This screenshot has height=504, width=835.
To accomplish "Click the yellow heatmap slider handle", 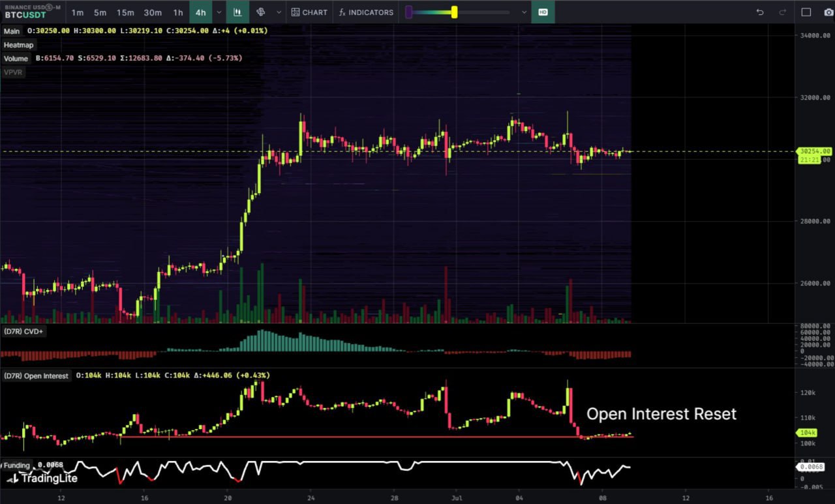I will pos(454,12).
